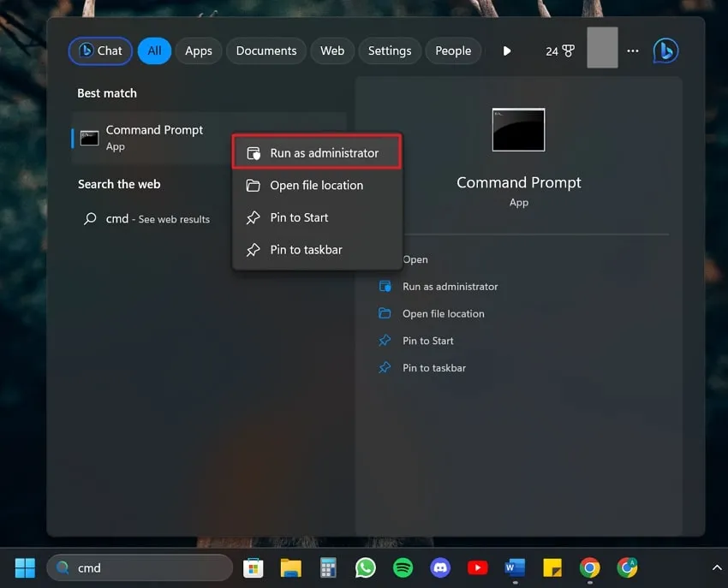This screenshot has width=728, height=588.
Task: Click the pin icon beside Pin to taskbar in the context menu
Action: click(253, 250)
